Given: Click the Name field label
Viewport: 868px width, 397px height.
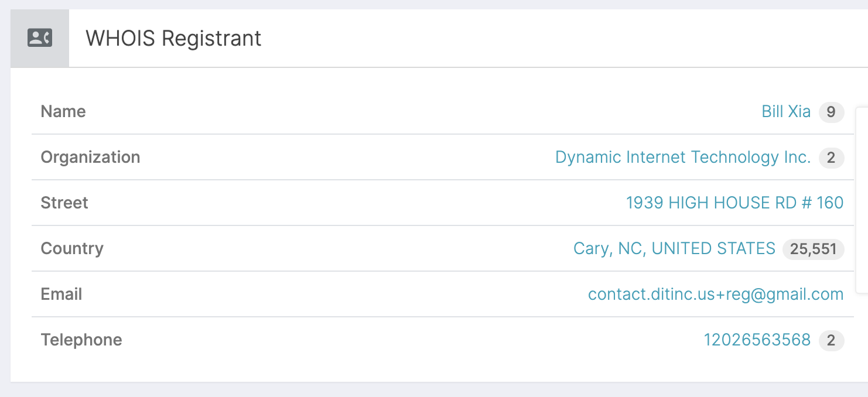Looking at the screenshot, I should 63,111.
